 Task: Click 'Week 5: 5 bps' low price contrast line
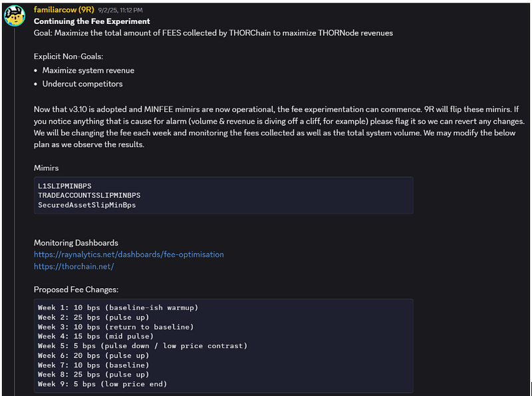[143, 345]
